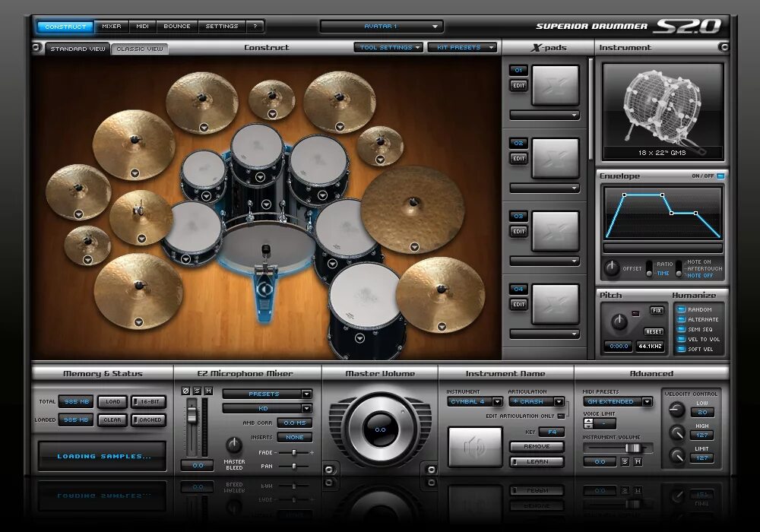Click the screw icon at Master Volume bottom-left
This screenshot has width=760, height=532.
pos(328,470)
